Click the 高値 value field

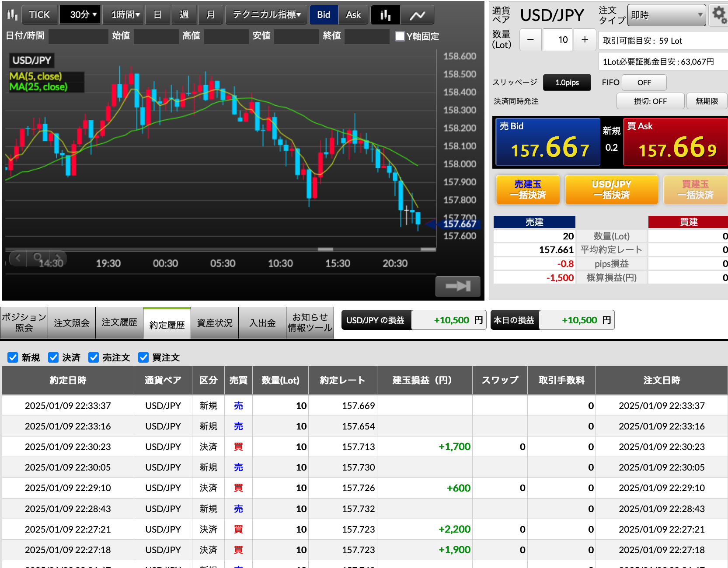(226, 36)
